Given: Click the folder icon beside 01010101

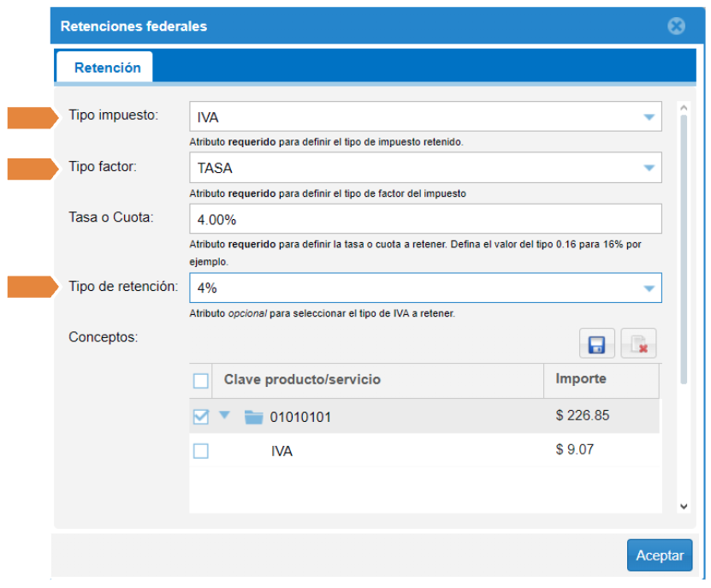Looking at the screenshot, I should click(253, 418).
